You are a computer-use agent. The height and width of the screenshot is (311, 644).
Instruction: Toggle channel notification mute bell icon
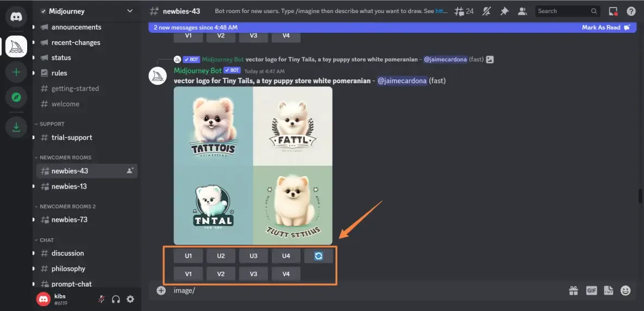486,11
